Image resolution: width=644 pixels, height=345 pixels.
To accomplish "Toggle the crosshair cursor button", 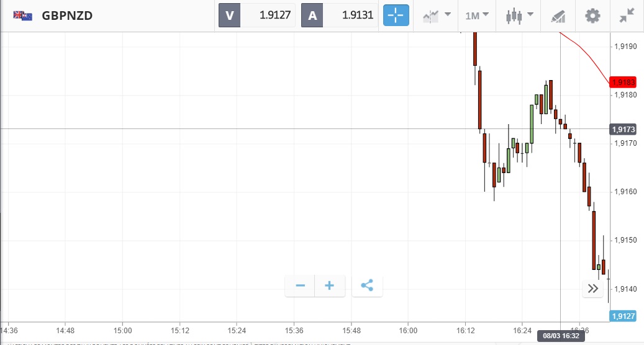I will (x=396, y=16).
